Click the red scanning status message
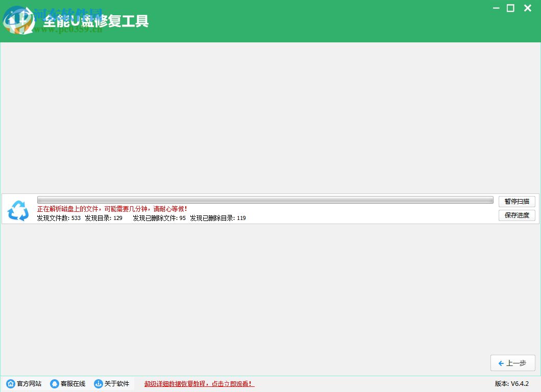The width and height of the screenshot is (541, 392). tap(112, 209)
